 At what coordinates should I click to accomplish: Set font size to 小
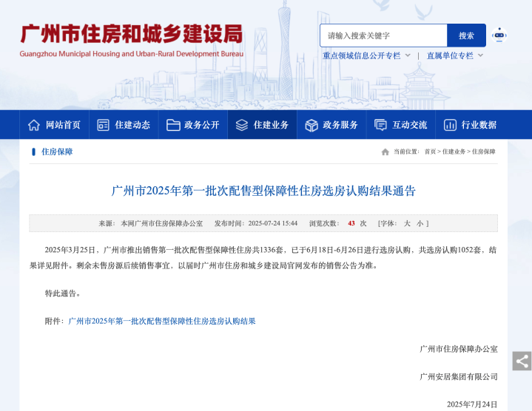coord(420,223)
